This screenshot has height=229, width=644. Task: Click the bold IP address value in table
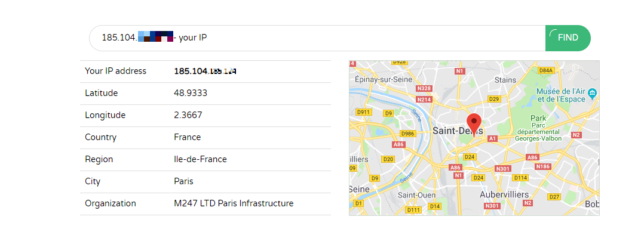point(206,71)
